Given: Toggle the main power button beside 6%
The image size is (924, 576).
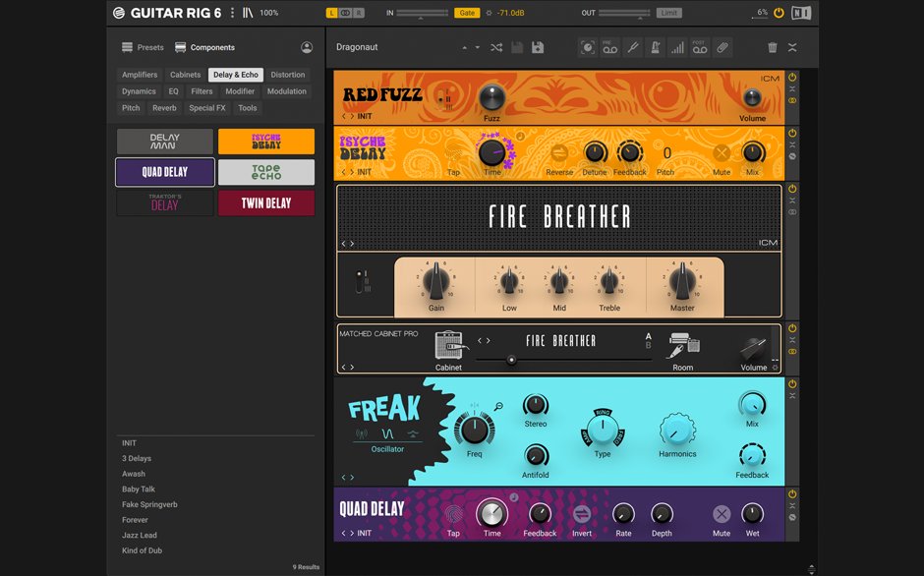Looking at the screenshot, I should [x=780, y=13].
